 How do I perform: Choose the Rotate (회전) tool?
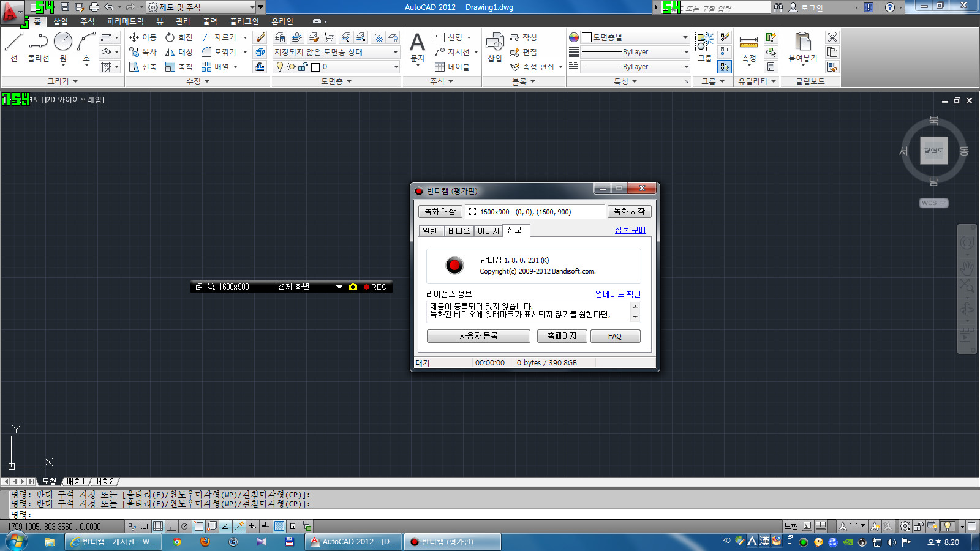(x=179, y=37)
